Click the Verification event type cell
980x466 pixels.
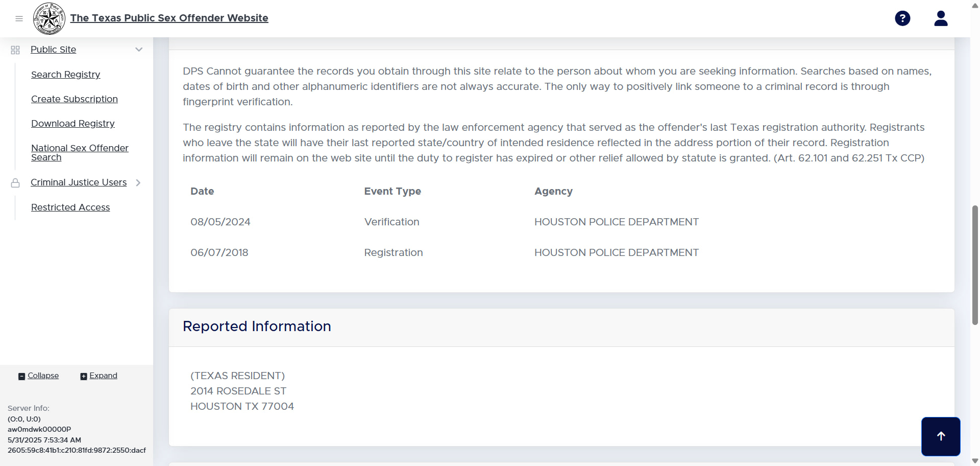[x=392, y=222]
